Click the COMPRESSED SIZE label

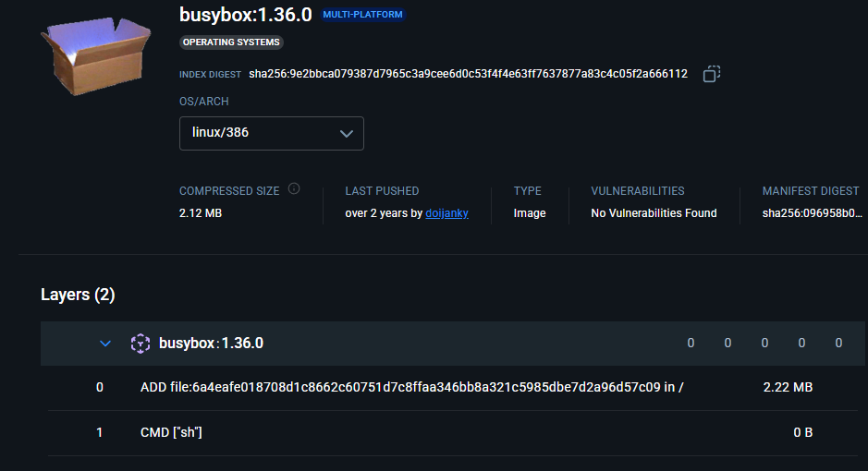[229, 191]
